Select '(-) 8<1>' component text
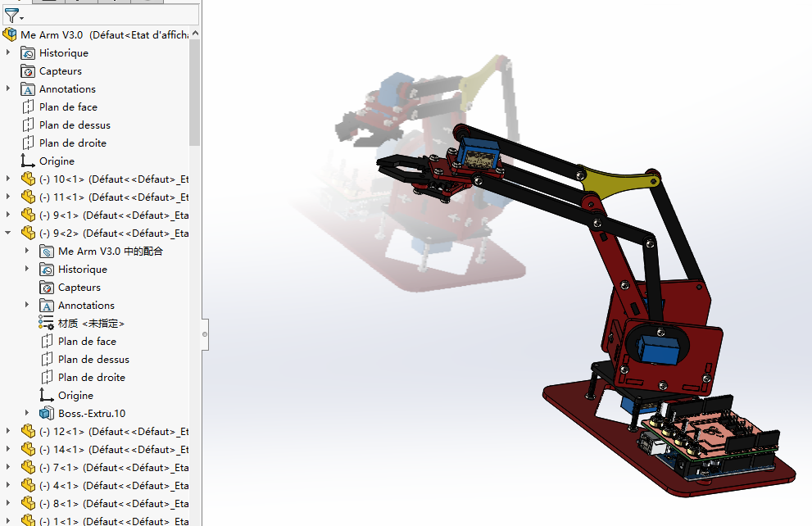The height and width of the screenshot is (526, 812). [x=59, y=503]
